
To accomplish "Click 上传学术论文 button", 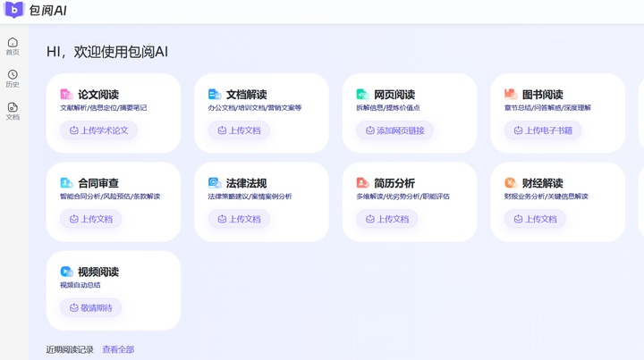I will pos(98,130).
